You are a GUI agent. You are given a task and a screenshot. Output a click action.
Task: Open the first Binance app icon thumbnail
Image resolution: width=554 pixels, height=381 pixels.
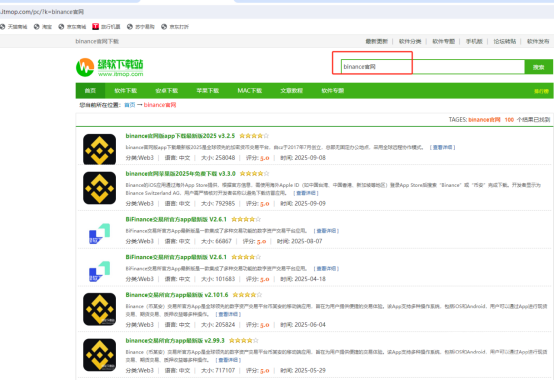click(99, 149)
